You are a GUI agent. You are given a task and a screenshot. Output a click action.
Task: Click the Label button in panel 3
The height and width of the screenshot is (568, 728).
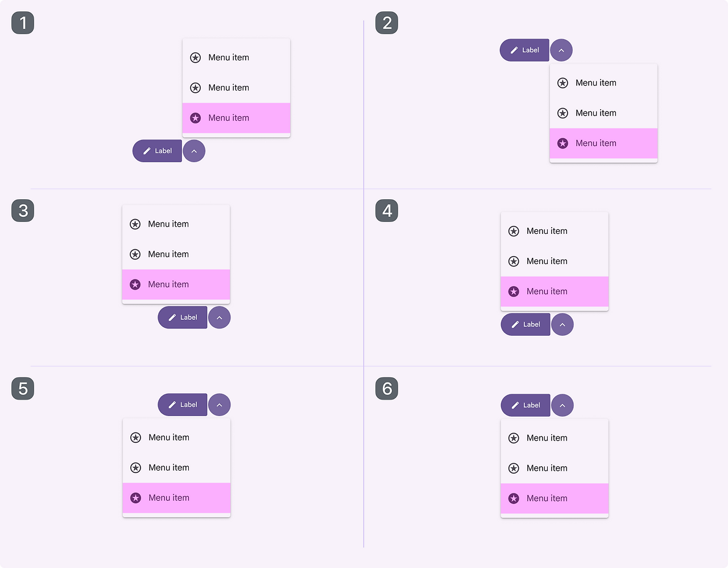click(183, 318)
